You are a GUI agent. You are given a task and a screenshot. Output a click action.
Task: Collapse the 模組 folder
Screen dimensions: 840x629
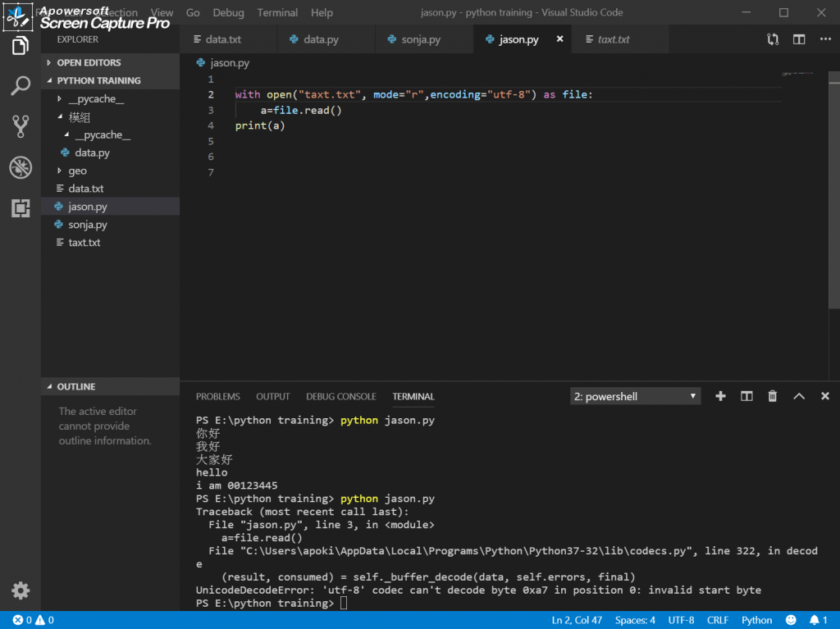pyautogui.click(x=111, y=116)
